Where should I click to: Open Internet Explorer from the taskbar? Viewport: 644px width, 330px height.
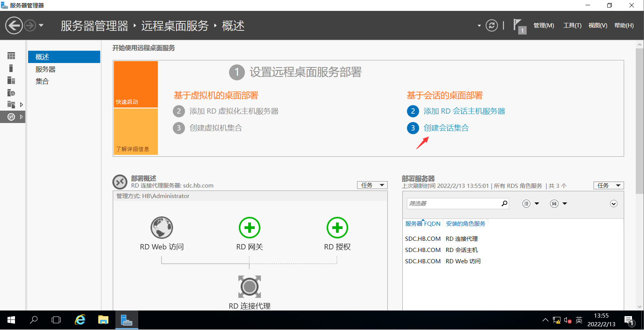(80, 320)
